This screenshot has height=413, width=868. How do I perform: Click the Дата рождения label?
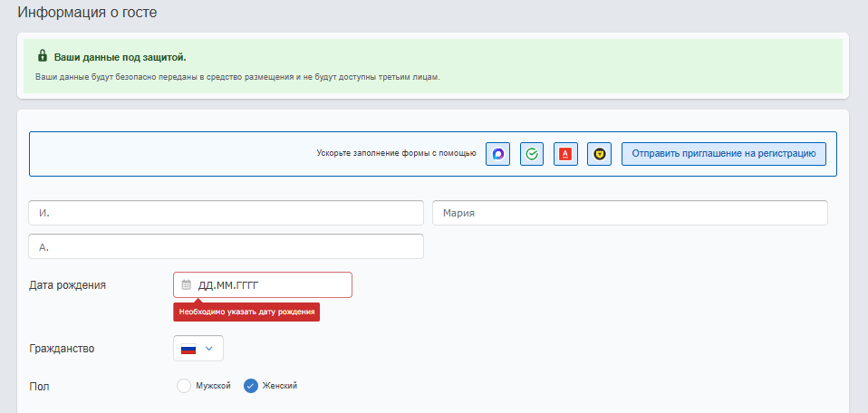click(x=68, y=285)
